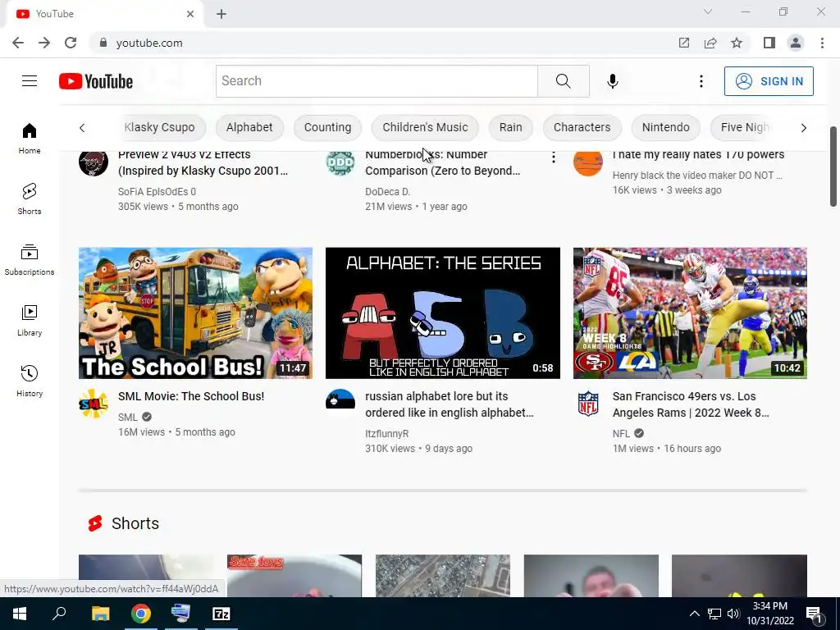Click San Francisco 49ers vs. Rams title
Viewport: 840px width, 630px height.
pyautogui.click(x=691, y=404)
